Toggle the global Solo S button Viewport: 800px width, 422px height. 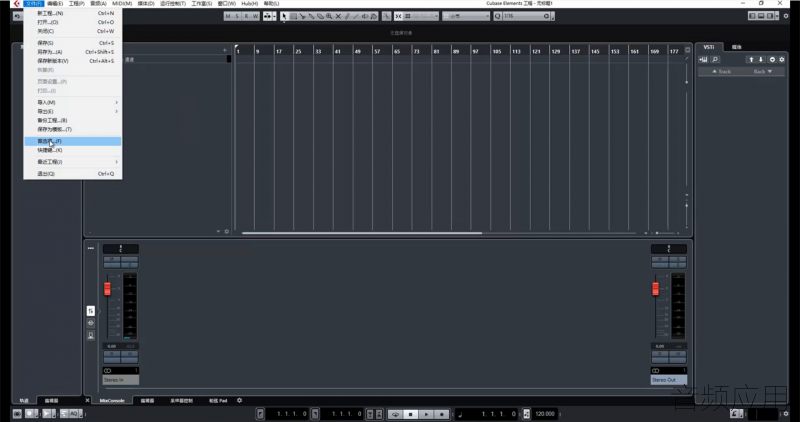coord(237,16)
